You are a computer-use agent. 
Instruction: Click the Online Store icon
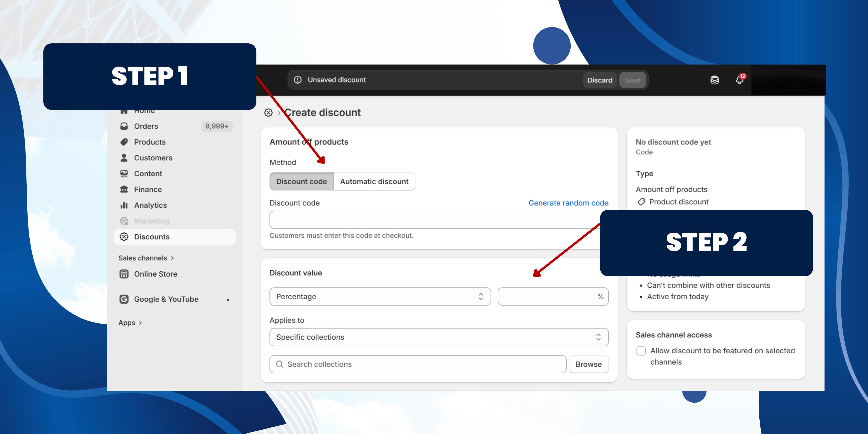(x=124, y=274)
